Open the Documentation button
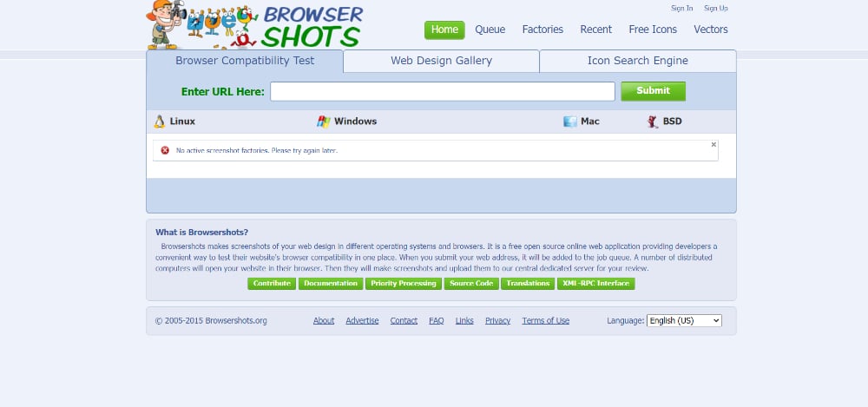 [x=331, y=284]
